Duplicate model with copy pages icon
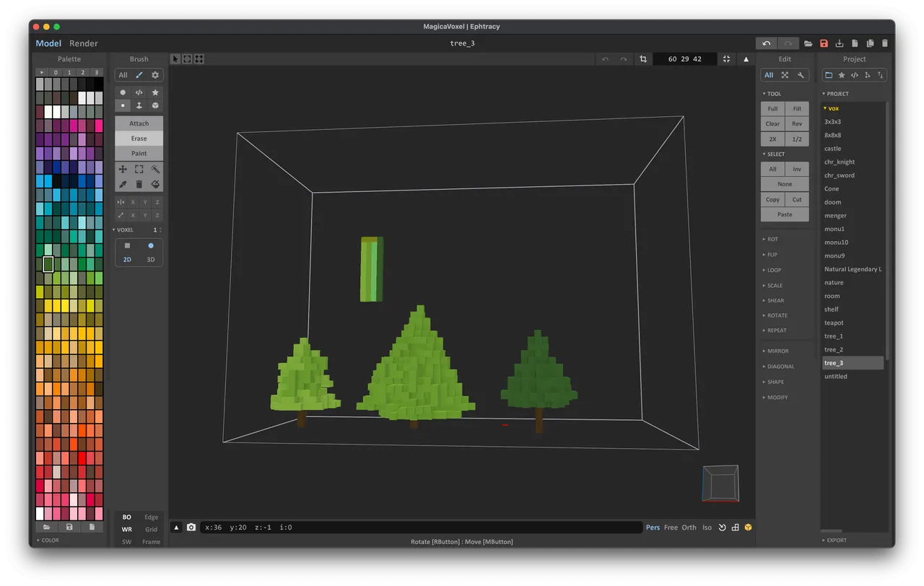This screenshot has width=924, height=586. pos(870,43)
